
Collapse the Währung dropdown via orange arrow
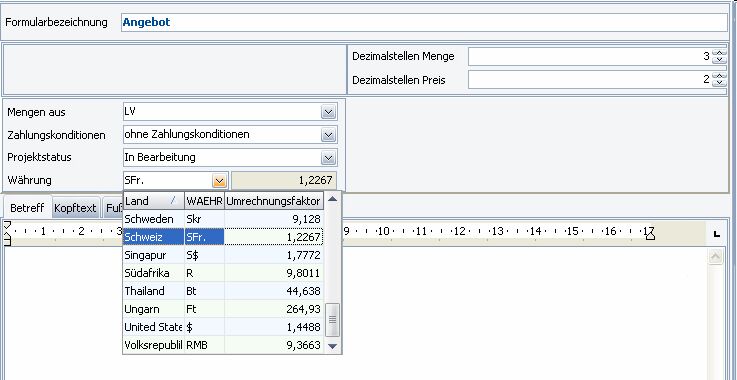pos(219,180)
